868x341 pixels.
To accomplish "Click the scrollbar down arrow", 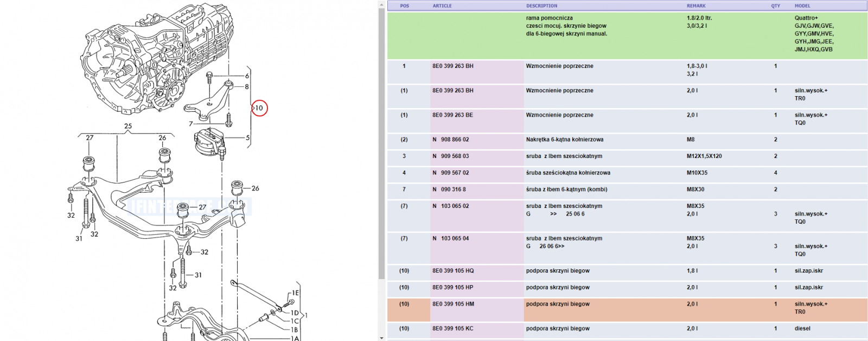I will [382, 338].
